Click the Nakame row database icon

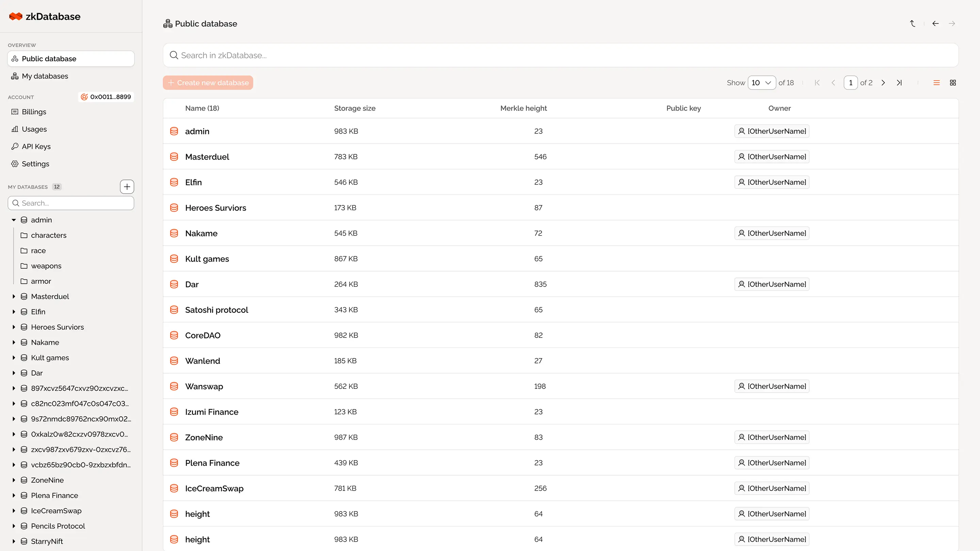pyautogui.click(x=174, y=233)
